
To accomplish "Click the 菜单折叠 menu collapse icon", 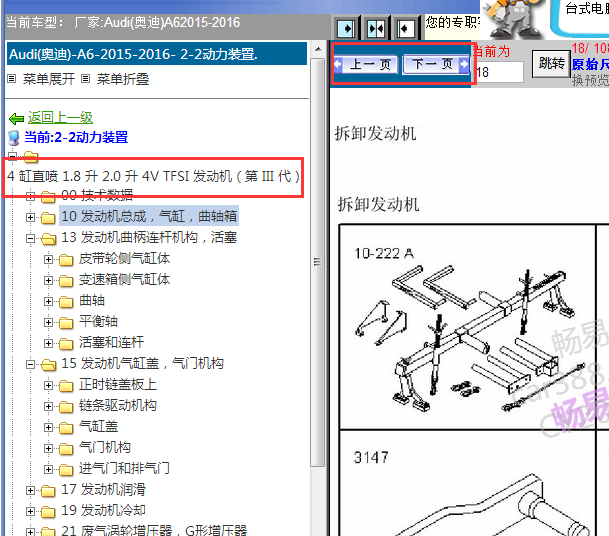I will tap(85, 79).
